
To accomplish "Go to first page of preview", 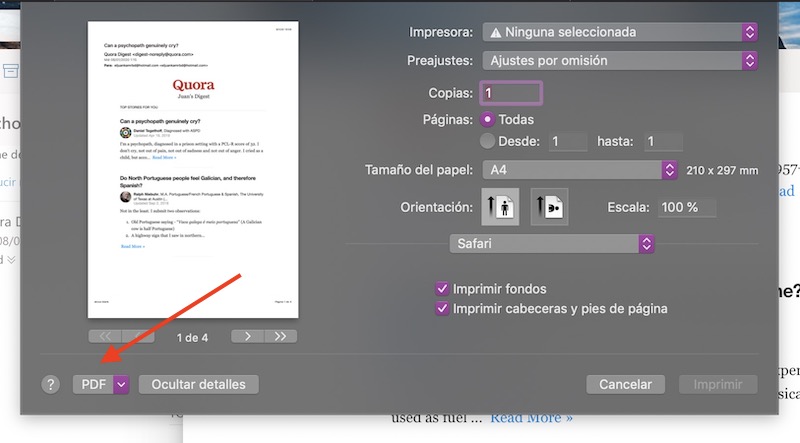I will (106, 336).
